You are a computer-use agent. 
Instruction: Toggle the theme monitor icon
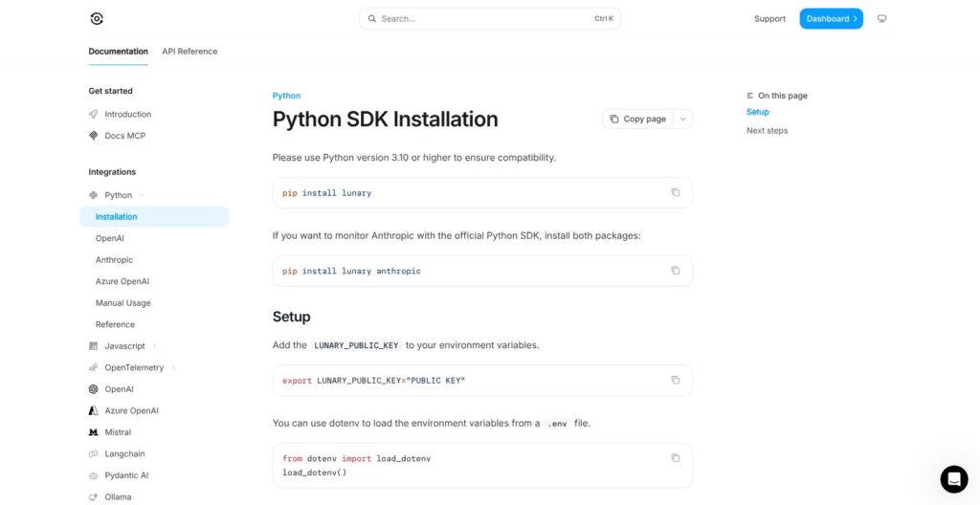(881, 19)
